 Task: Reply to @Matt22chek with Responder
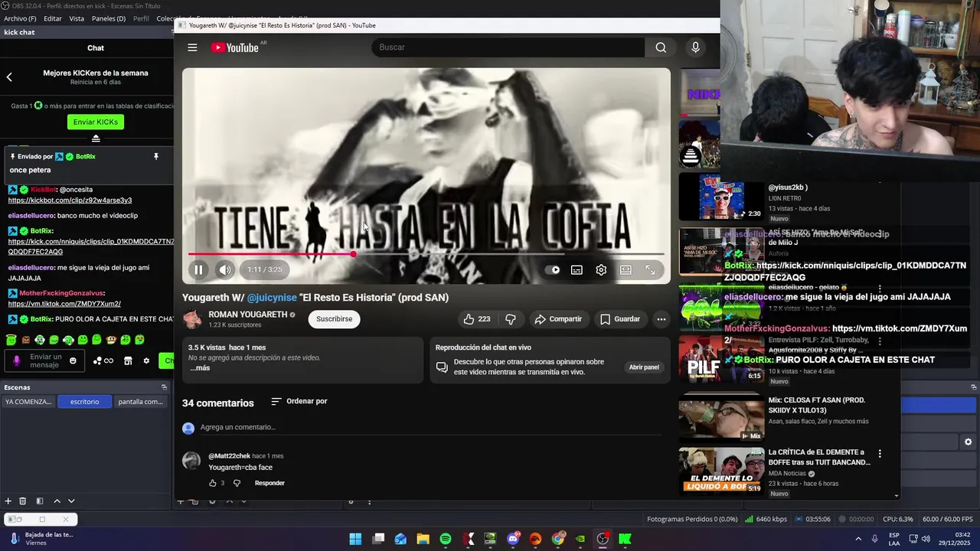pos(269,483)
